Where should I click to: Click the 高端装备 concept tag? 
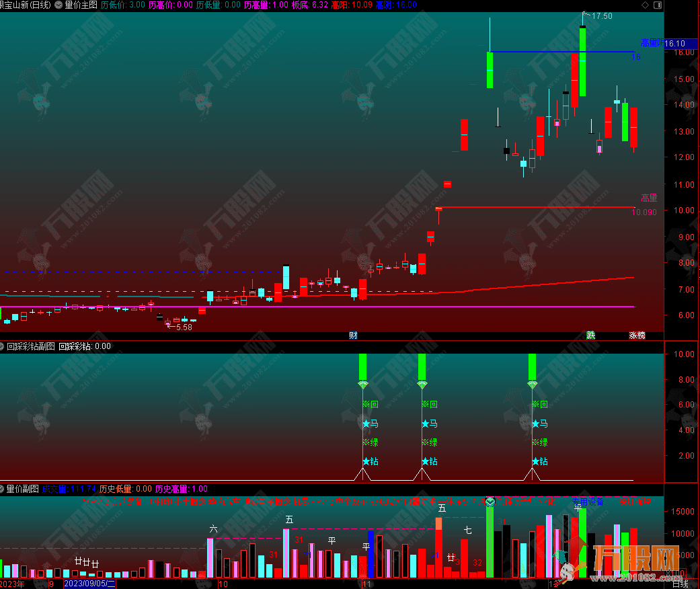[x=127, y=502]
